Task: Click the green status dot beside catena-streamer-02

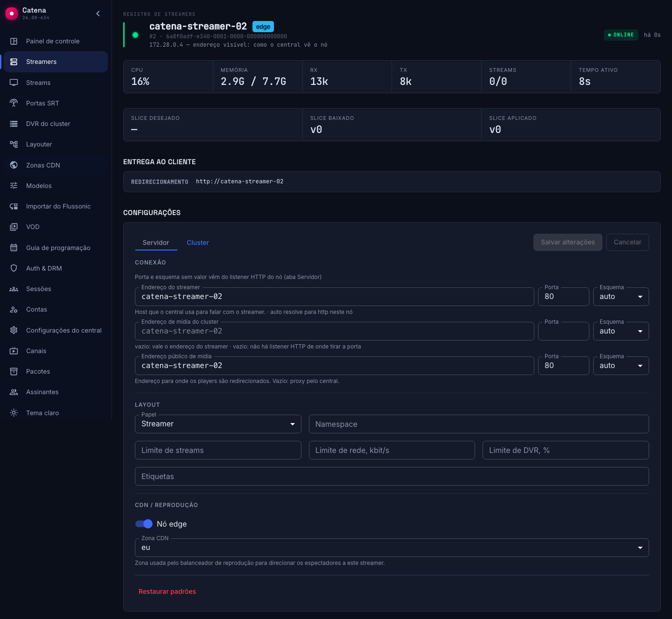Action: (x=135, y=35)
